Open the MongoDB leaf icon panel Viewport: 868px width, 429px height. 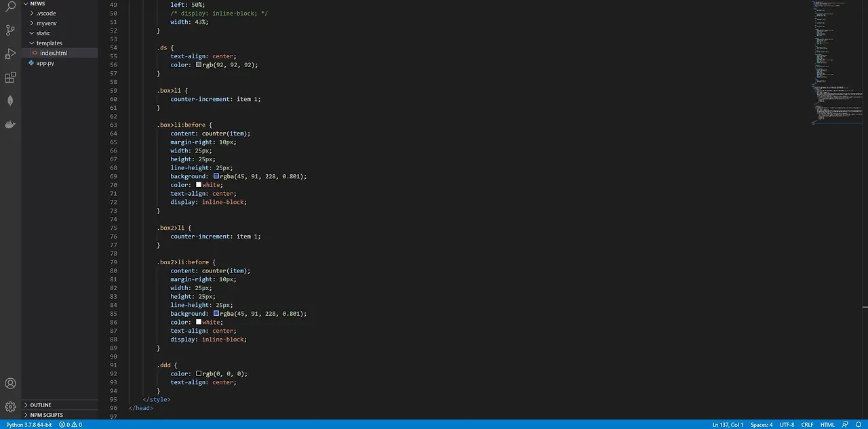[x=10, y=100]
